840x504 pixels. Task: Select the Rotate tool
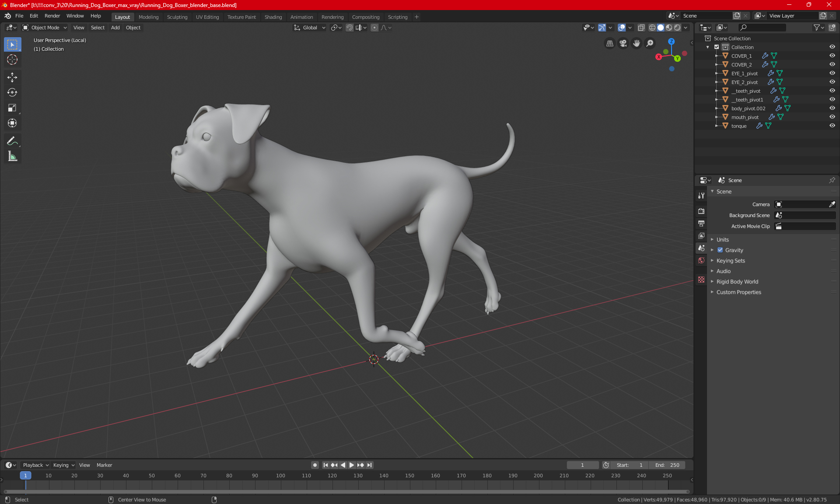click(x=12, y=92)
